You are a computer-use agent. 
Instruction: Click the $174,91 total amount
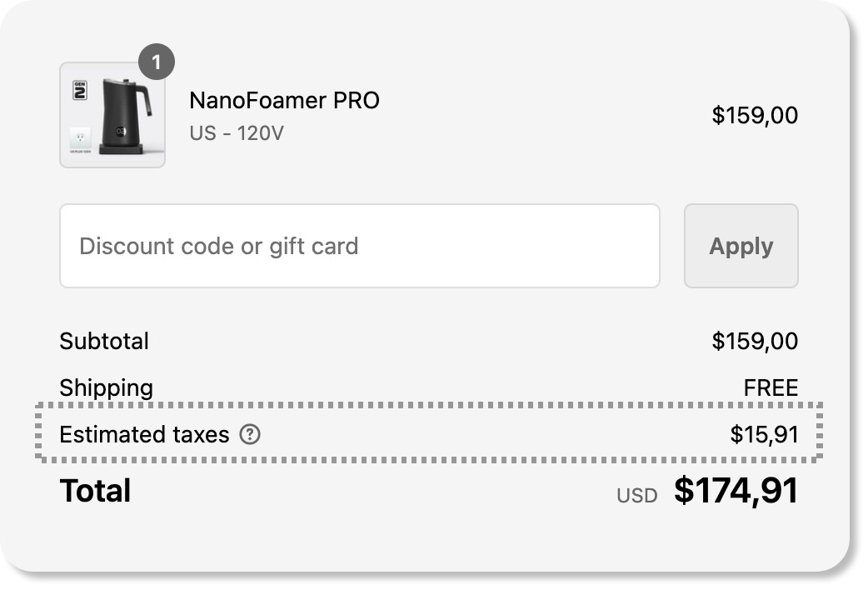point(736,491)
